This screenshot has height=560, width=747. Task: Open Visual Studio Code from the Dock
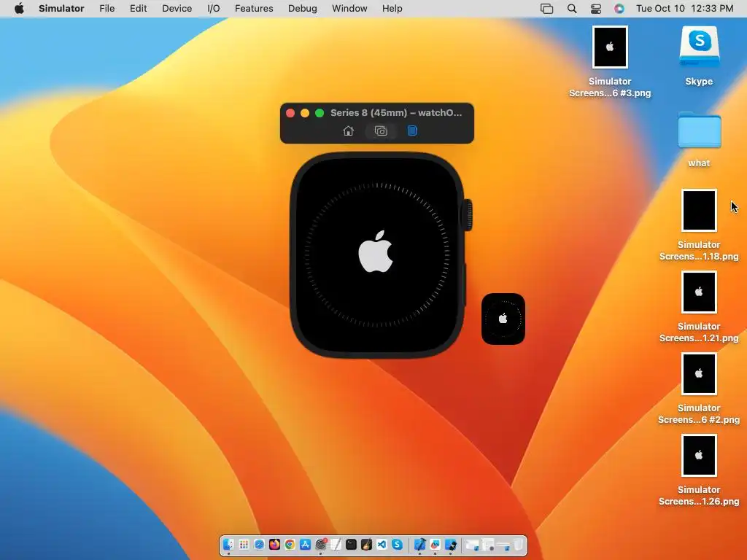click(382, 544)
